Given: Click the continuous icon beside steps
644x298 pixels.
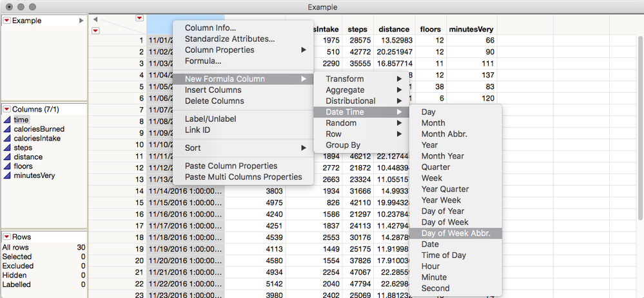Looking at the screenshot, I should tap(7, 148).
